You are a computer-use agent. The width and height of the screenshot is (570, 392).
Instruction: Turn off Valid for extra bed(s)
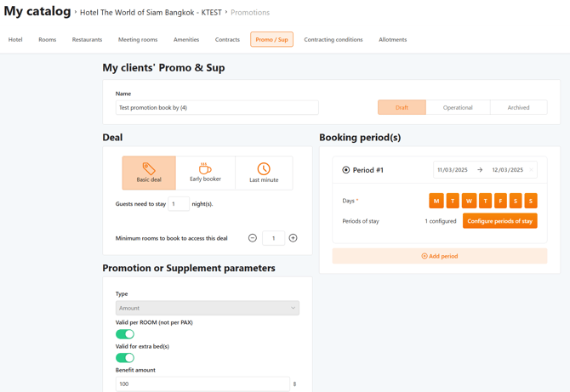(x=125, y=358)
